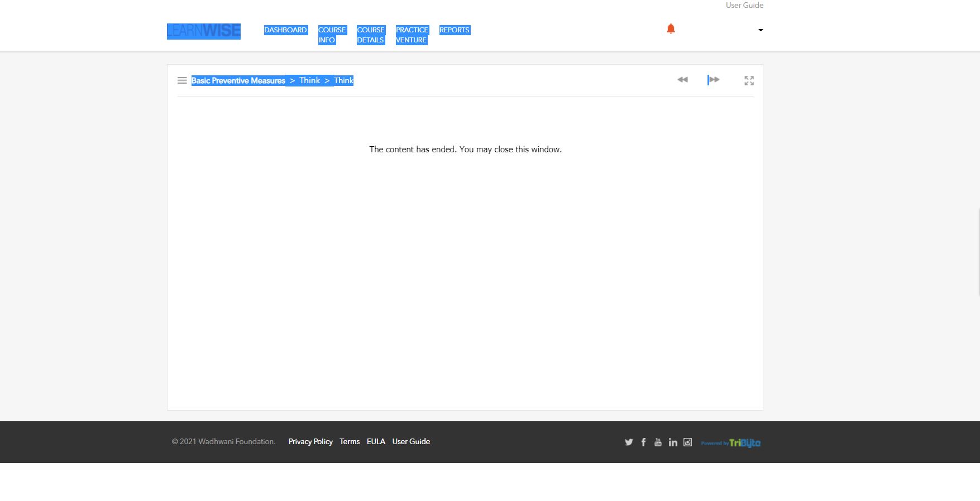Click Basic Preventive Measures breadcrumb
Screen dimensions: 980x501
coord(238,81)
